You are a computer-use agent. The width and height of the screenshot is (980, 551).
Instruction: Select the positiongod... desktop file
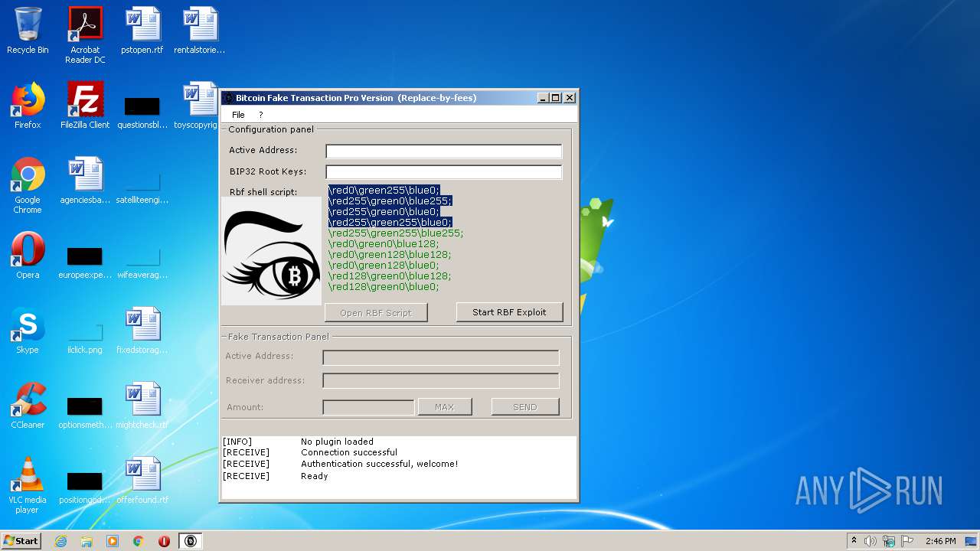tap(85, 487)
